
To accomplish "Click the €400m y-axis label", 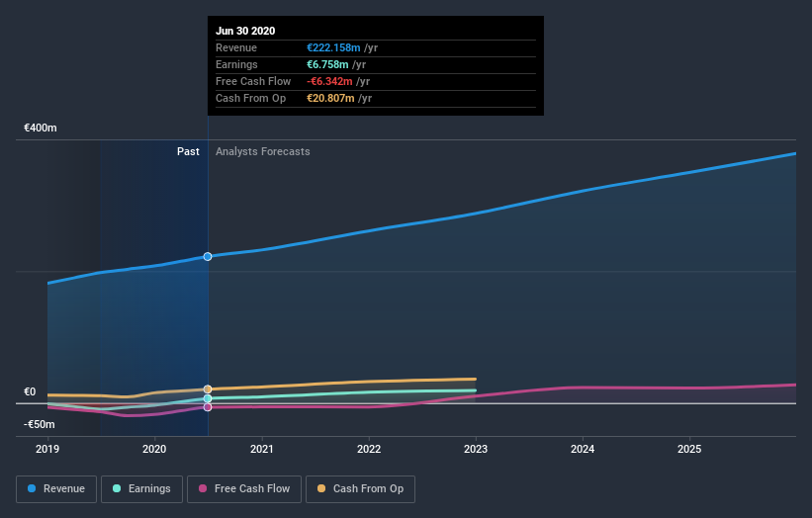I will point(41,128).
